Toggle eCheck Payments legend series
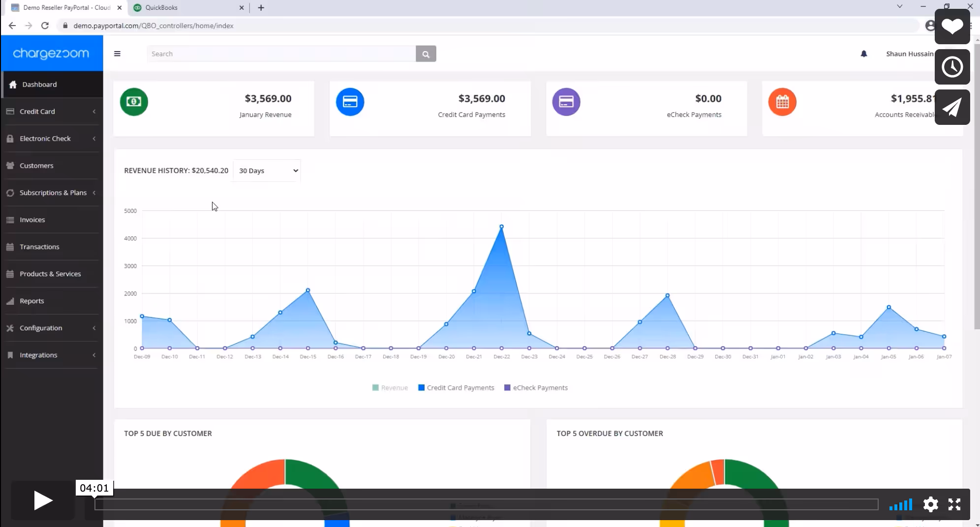This screenshot has height=527, width=980. pos(536,388)
